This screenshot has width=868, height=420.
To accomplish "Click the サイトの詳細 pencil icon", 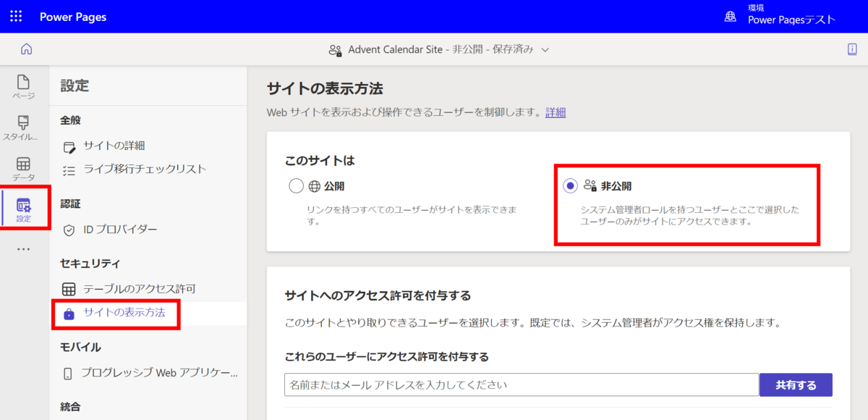I will [x=69, y=147].
